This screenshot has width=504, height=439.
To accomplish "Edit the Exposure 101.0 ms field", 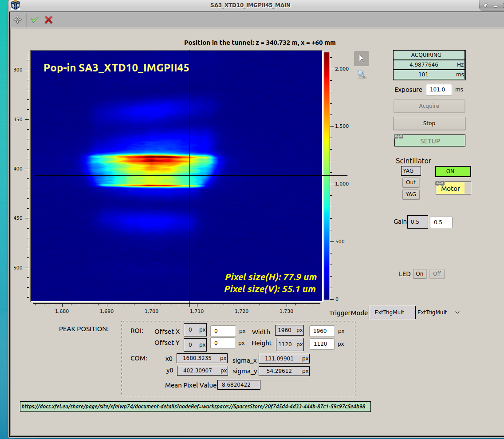I will (x=439, y=90).
